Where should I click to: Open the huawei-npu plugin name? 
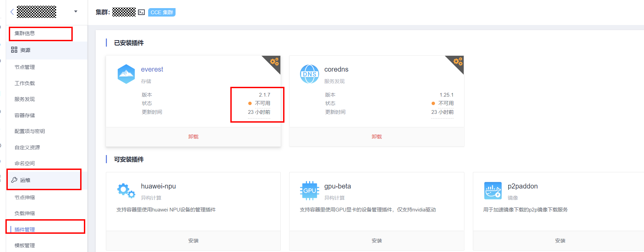(x=158, y=186)
